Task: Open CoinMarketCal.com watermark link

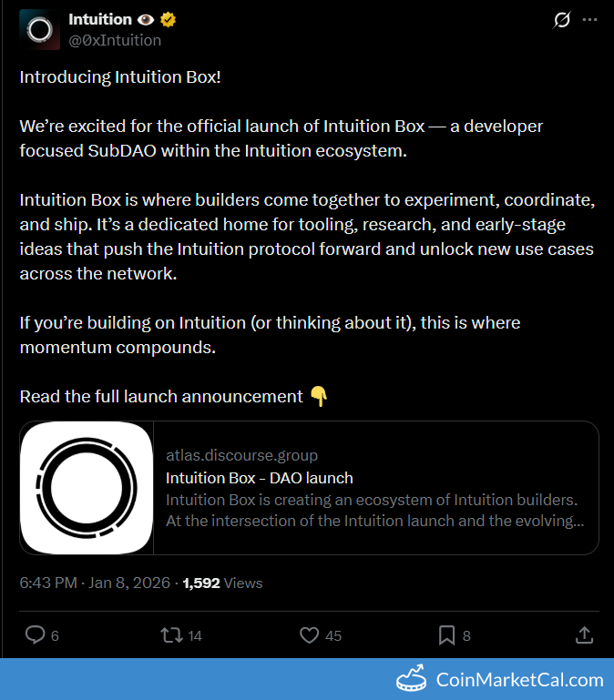Action: coord(519,680)
